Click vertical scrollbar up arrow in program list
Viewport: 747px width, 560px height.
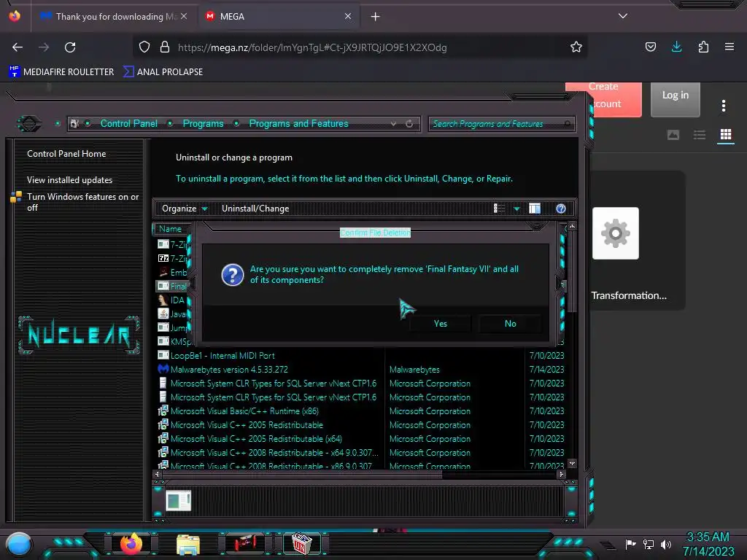click(x=572, y=226)
